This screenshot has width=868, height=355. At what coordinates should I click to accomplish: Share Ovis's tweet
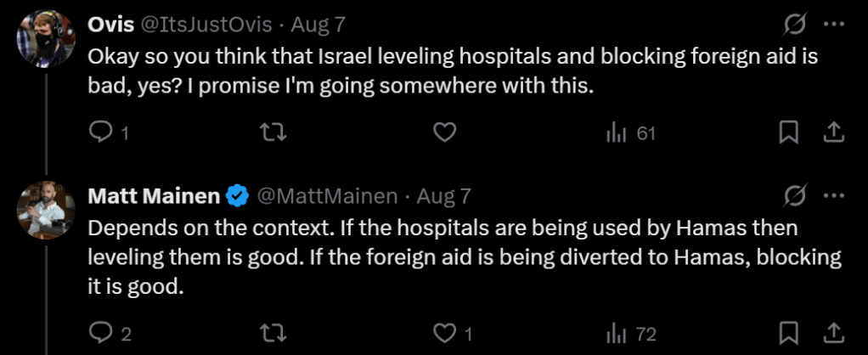[x=833, y=132]
